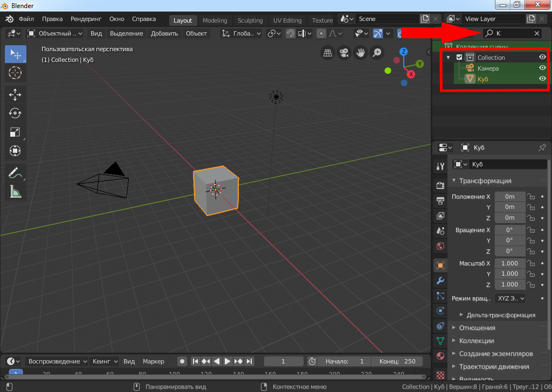
Task: Select the Scale tool icon
Action: coord(15,132)
